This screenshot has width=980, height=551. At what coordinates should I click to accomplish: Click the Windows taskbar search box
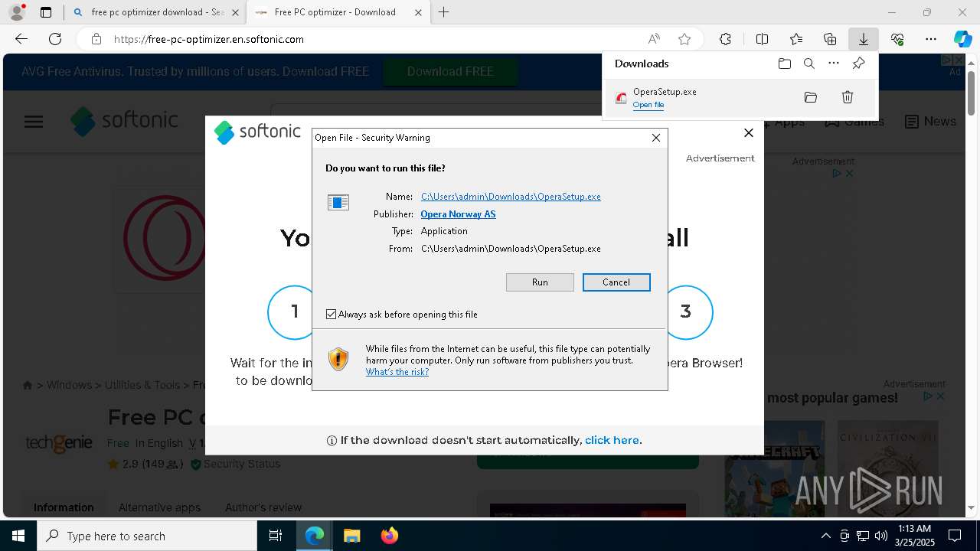click(147, 536)
